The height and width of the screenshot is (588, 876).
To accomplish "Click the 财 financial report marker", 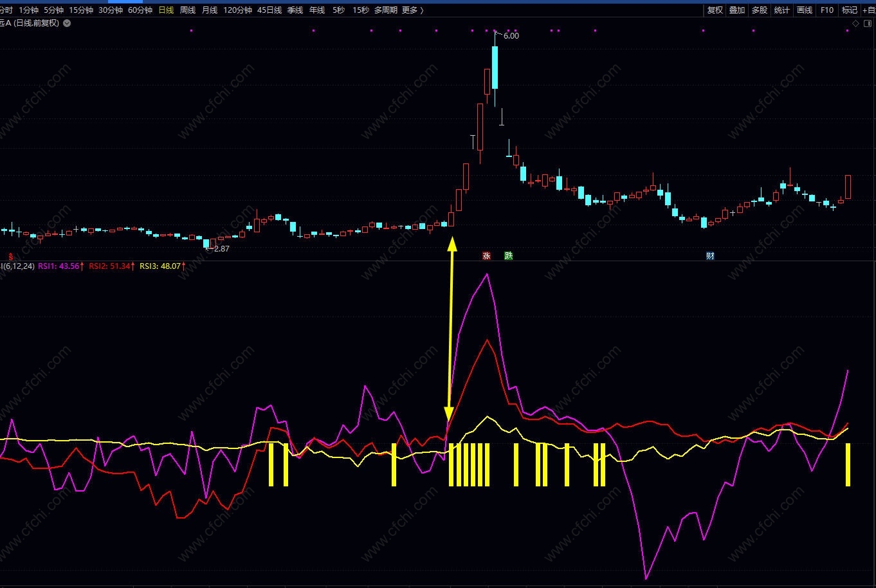I will 710,256.
